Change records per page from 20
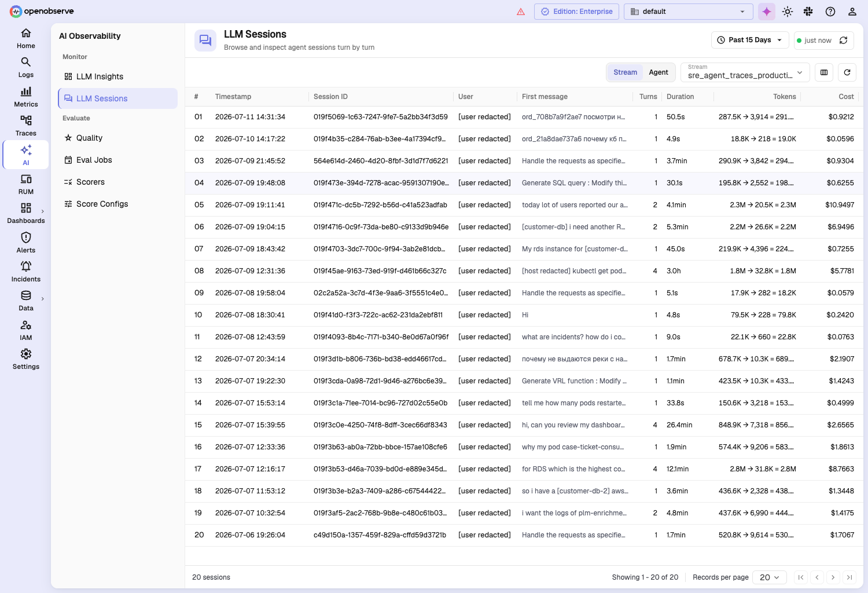 (x=770, y=577)
